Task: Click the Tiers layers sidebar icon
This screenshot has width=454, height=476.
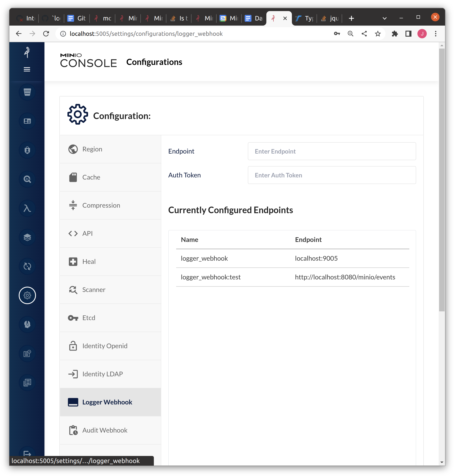Action: (27, 237)
